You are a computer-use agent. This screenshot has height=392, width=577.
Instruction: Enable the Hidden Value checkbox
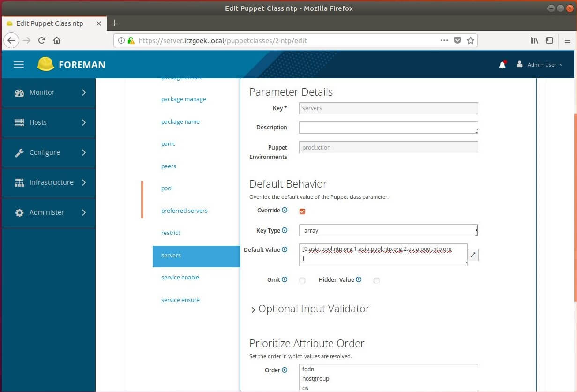click(x=376, y=280)
